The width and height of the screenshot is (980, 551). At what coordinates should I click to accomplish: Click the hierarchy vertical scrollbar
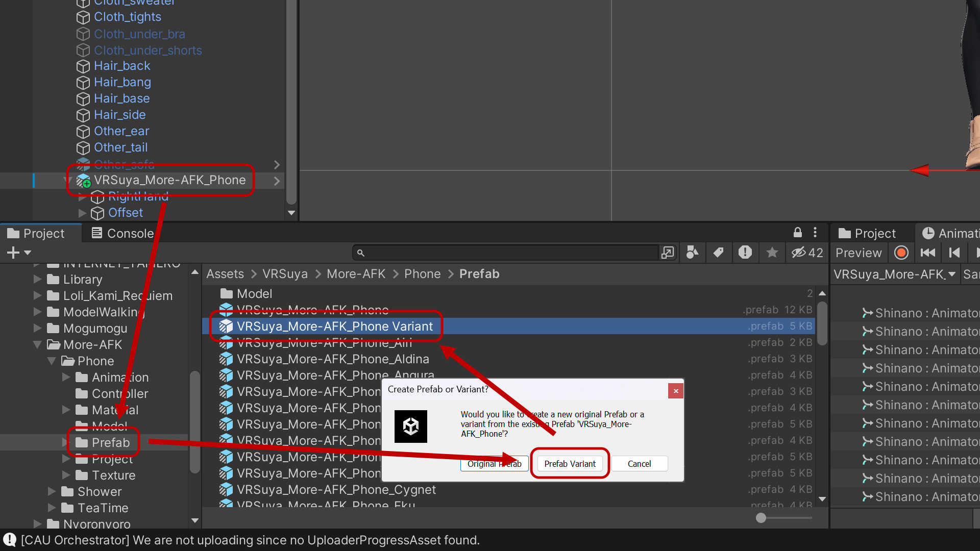(x=291, y=102)
